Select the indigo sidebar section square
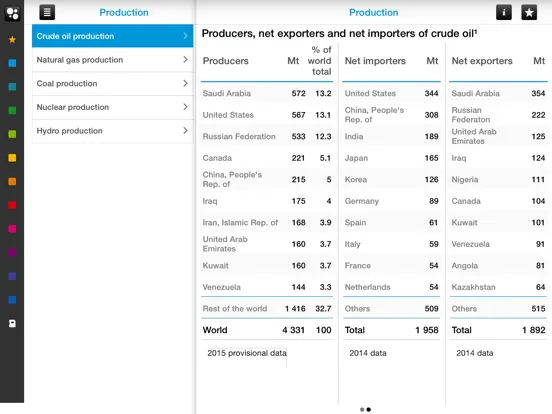This screenshot has width=552, height=414. tap(12, 276)
